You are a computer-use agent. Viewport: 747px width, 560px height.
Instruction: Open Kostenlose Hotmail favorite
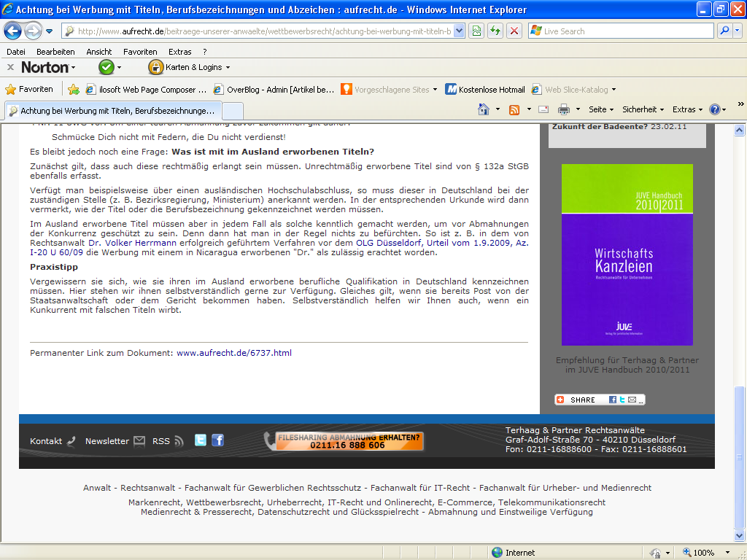pyautogui.click(x=485, y=90)
